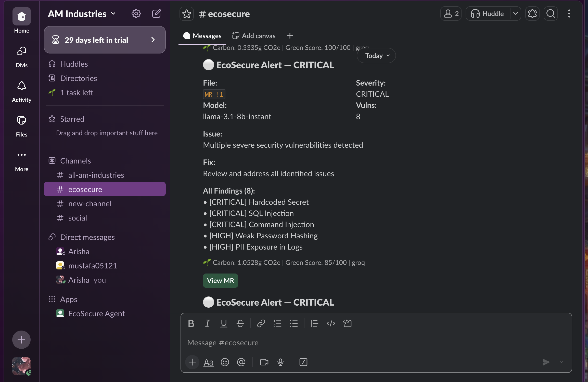
Task: Open the Add canvas tab
Action: 254,36
